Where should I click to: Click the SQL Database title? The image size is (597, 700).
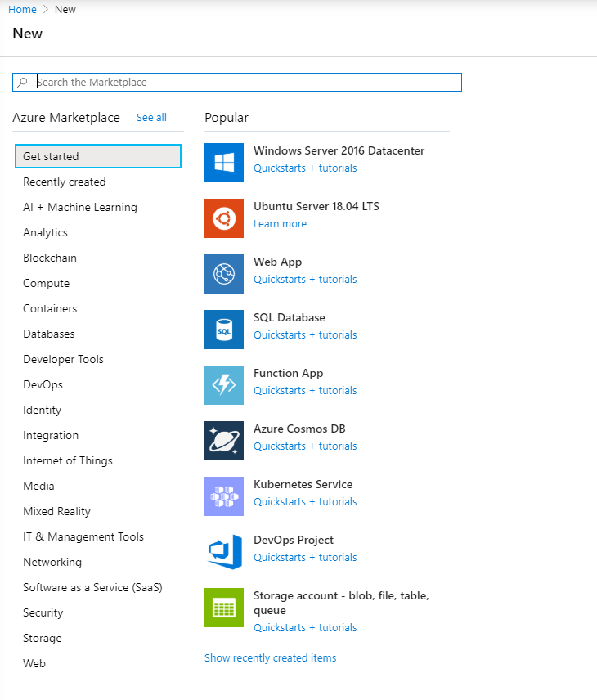(x=290, y=318)
